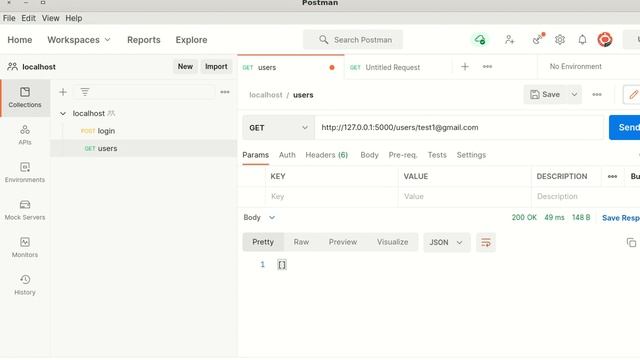
Task: Open the View menu
Action: (x=51, y=18)
